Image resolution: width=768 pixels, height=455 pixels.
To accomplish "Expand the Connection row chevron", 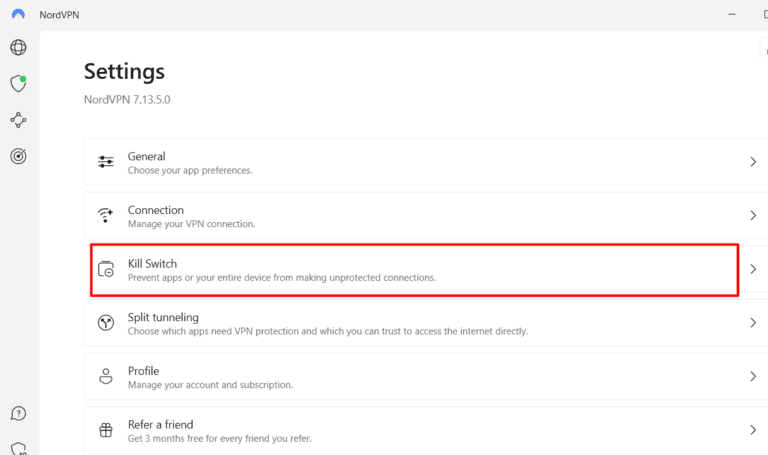I will [753, 216].
